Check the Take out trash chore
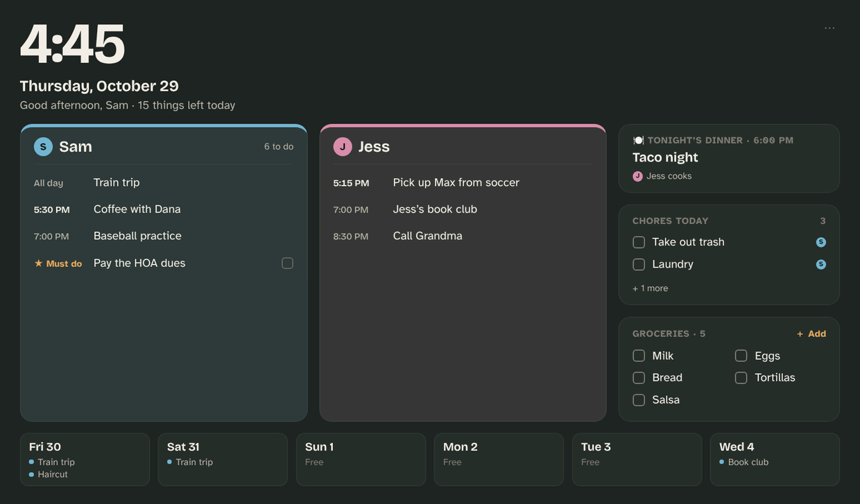This screenshot has height=504, width=860. click(639, 242)
